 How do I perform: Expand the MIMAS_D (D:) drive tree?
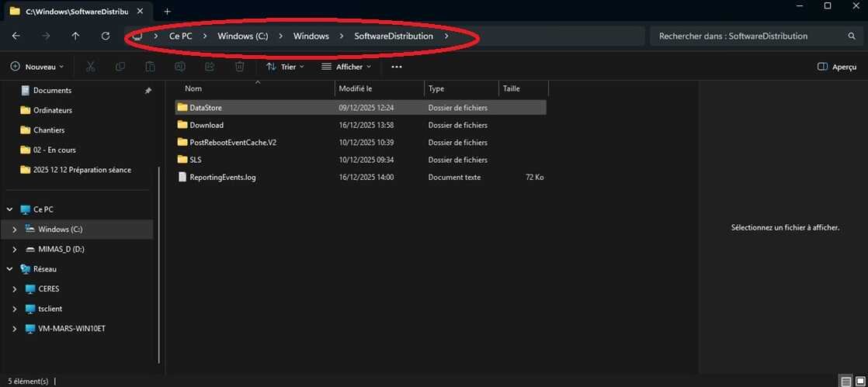click(x=15, y=249)
